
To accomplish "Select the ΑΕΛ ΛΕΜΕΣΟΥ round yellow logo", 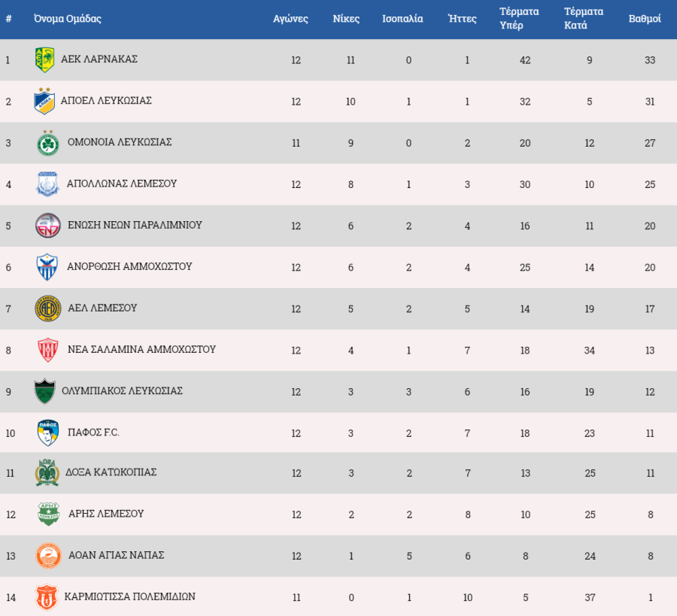I will pyautogui.click(x=48, y=308).
